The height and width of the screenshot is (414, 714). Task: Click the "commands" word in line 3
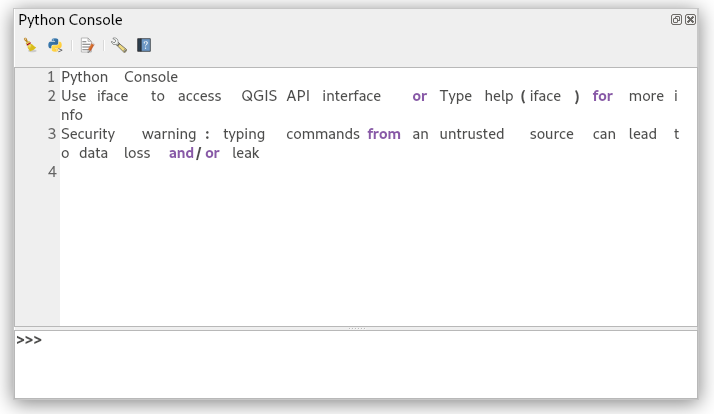pos(323,134)
